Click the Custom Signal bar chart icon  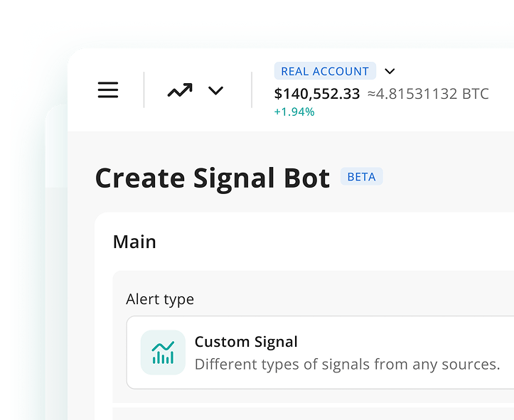pos(163,352)
